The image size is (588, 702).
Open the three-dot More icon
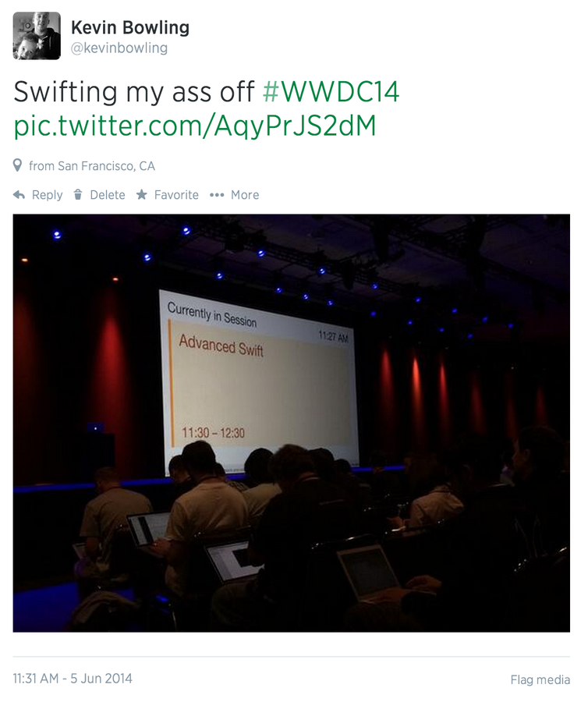coord(217,195)
